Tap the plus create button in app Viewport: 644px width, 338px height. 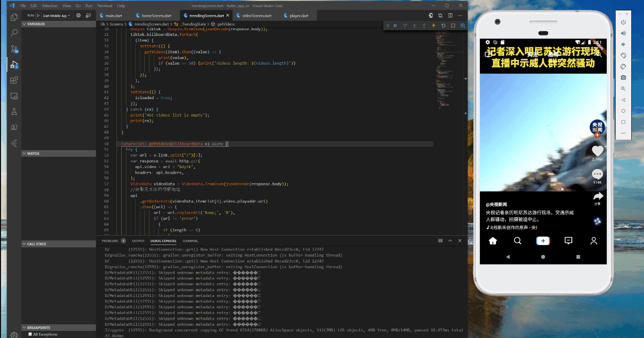point(543,241)
